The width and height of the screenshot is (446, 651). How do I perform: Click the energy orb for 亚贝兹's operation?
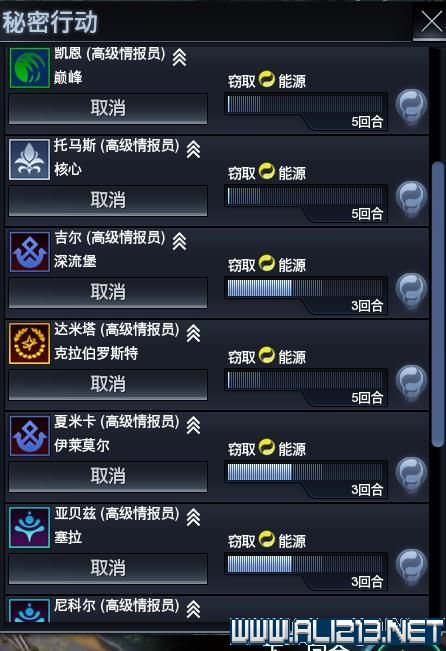[411, 567]
